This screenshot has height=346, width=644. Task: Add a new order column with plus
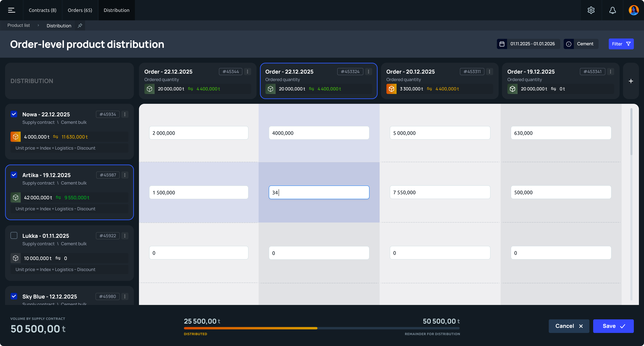click(x=631, y=81)
